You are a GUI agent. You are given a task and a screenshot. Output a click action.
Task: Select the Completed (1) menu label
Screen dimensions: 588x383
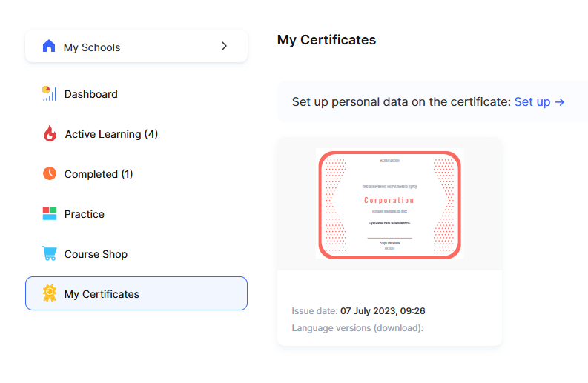tap(99, 174)
